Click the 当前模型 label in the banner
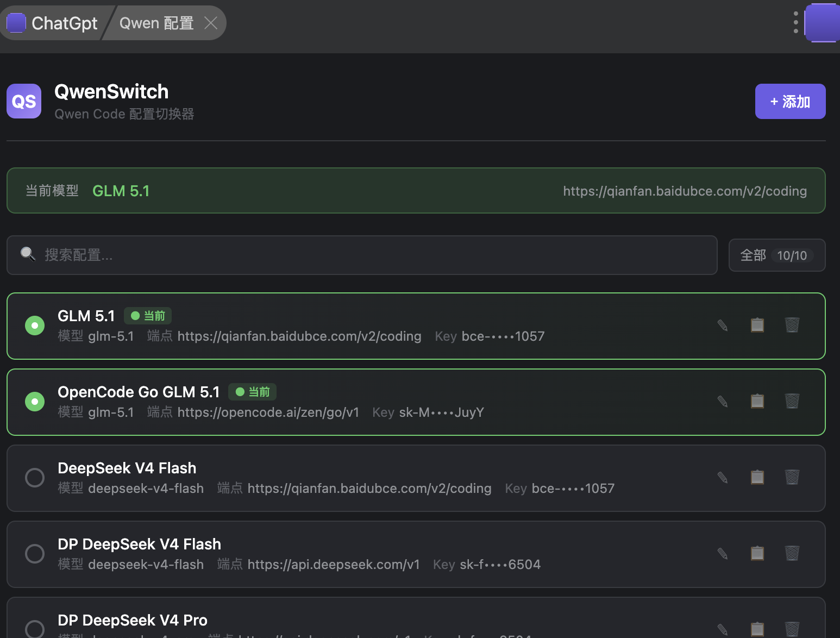The image size is (840, 638). pos(52,191)
